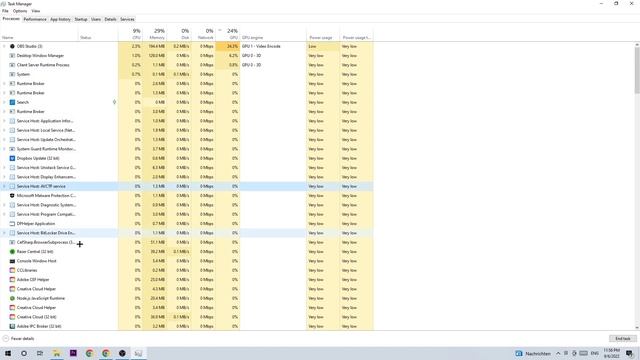Switch to the App history tab

coord(60,19)
